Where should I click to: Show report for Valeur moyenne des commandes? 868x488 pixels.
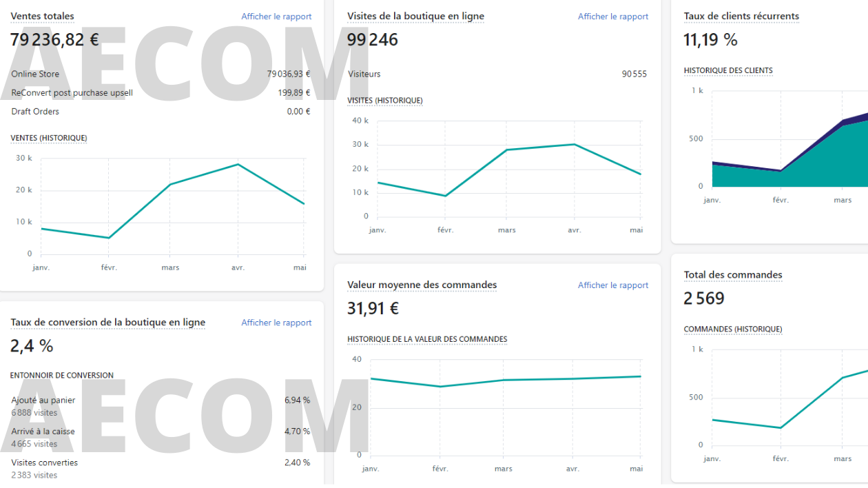612,285
